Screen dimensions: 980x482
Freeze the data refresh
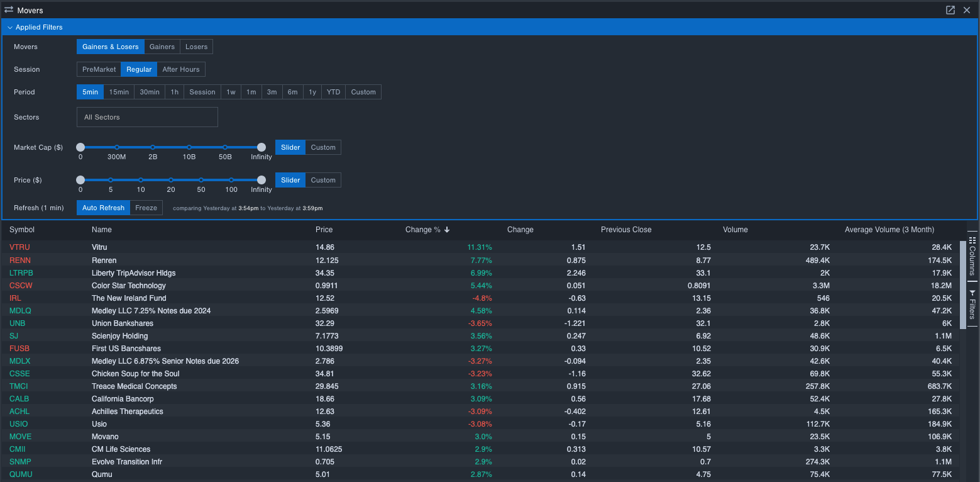tap(146, 208)
